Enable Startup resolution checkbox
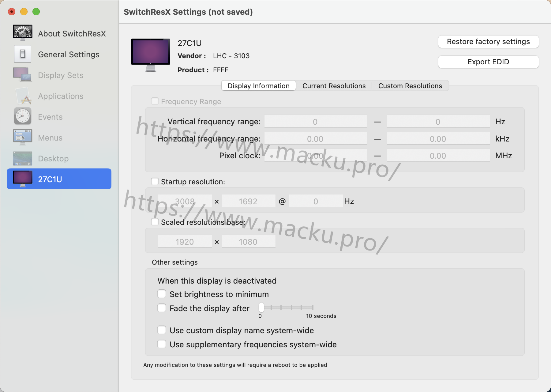551x392 pixels. [x=155, y=181]
